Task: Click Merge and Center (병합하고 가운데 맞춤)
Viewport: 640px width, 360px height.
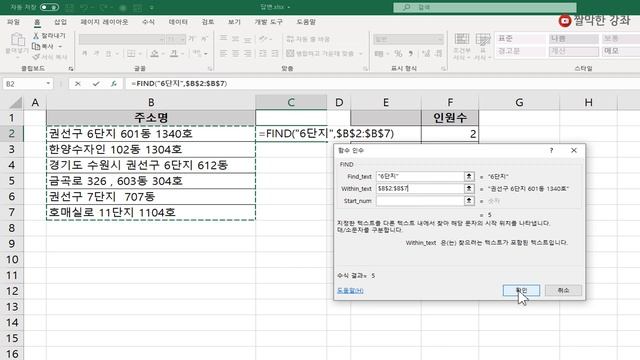Action: tap(320, 53)
